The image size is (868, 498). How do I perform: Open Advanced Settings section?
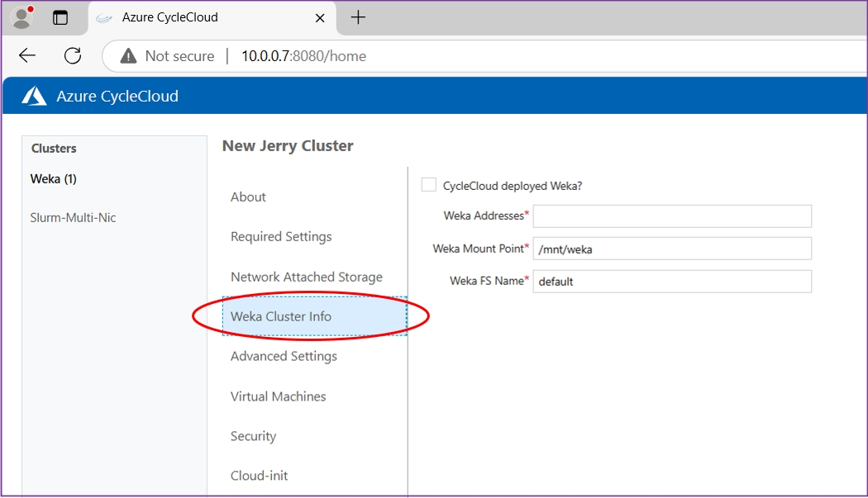284,356
